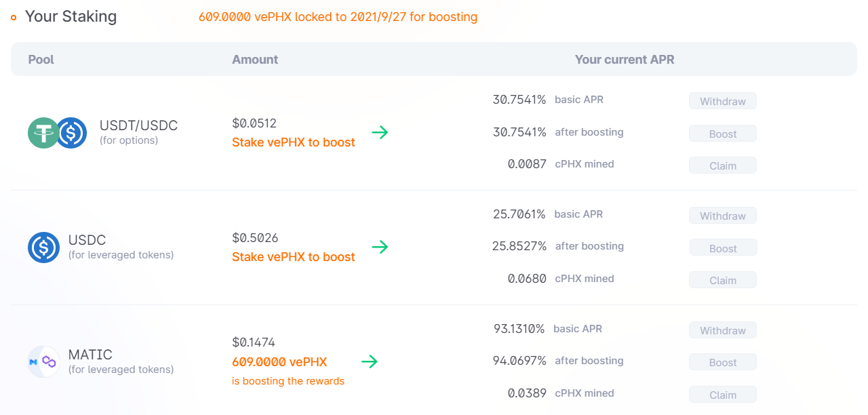This screenshot has height=415, width=868.
Task: Click the orange bullet beside Your Staking
Action: [x=14, y=18]
